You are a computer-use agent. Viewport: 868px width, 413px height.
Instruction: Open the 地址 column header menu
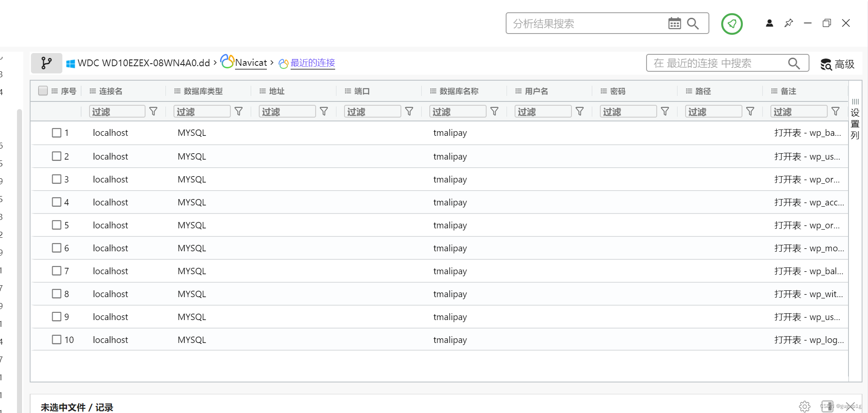tap(263, 91)
